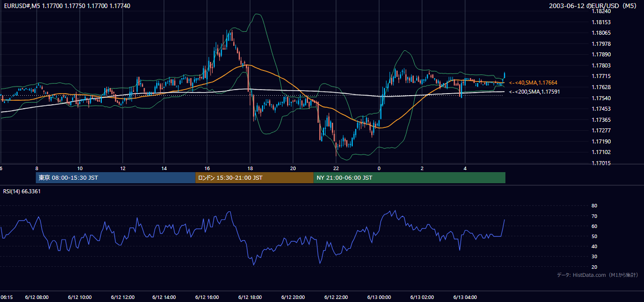Click the 6/12 22:00 date axis label

tap(336, 297)
